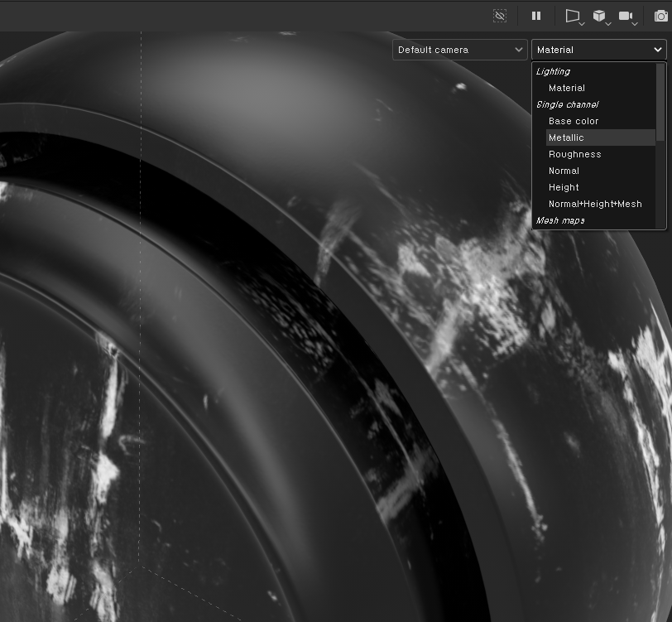672x622 pixels.
Task: Pause the viewport rendering
Action: coord(536,16)
